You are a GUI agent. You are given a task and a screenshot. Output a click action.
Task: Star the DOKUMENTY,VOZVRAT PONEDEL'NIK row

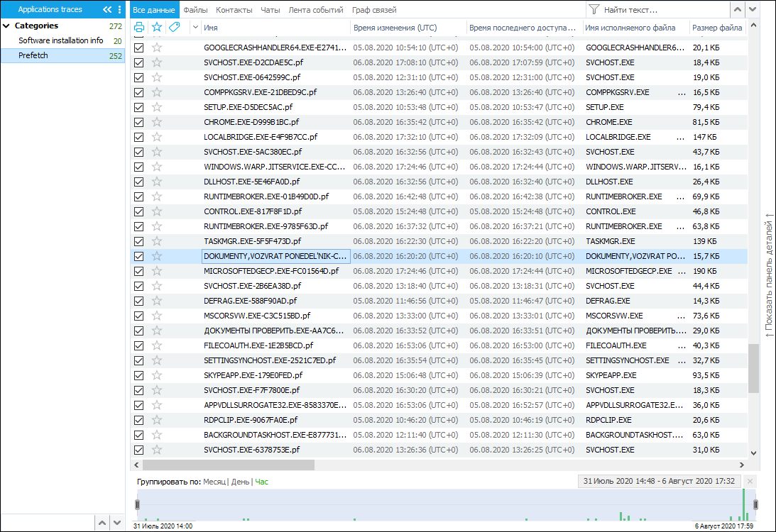coord(157,255)
